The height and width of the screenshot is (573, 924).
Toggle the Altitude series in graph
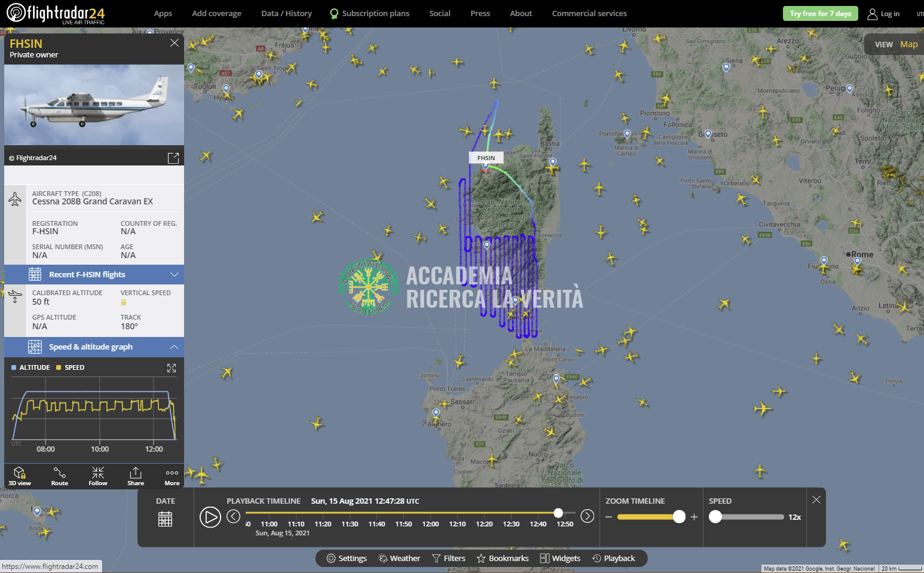click(30, 367)
